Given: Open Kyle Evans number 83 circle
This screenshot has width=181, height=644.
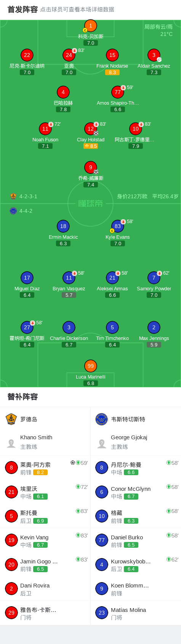Looking at the screenshot, I should click(x=118, y=226).
